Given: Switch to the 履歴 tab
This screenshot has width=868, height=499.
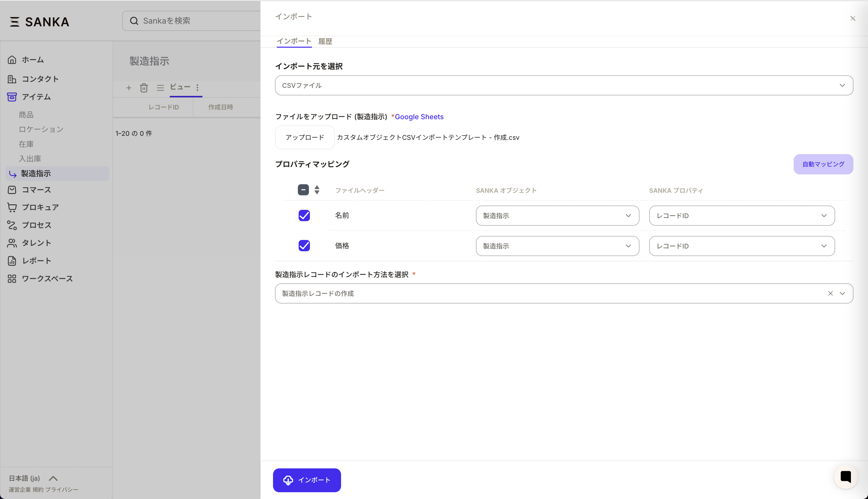Looking at the screenshot, I should [x=325, y=41].
